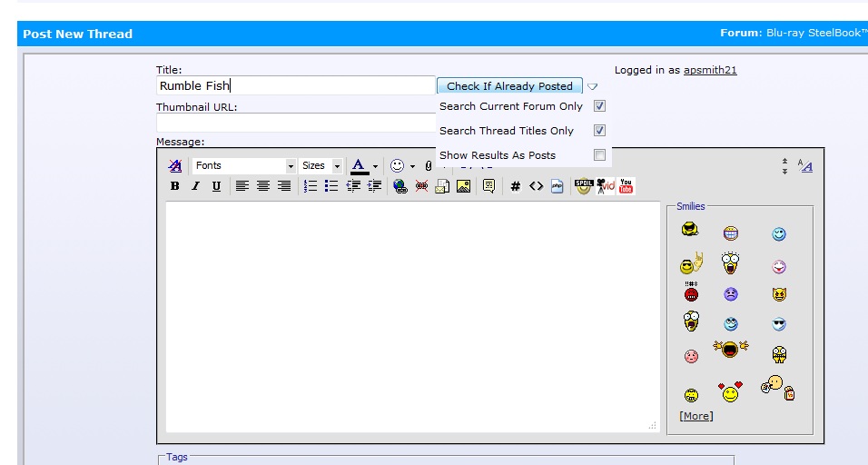The width and height of the screenshot is (868, 465).
Task: Insert the pink blushing smiley
Action: point(691,356)
